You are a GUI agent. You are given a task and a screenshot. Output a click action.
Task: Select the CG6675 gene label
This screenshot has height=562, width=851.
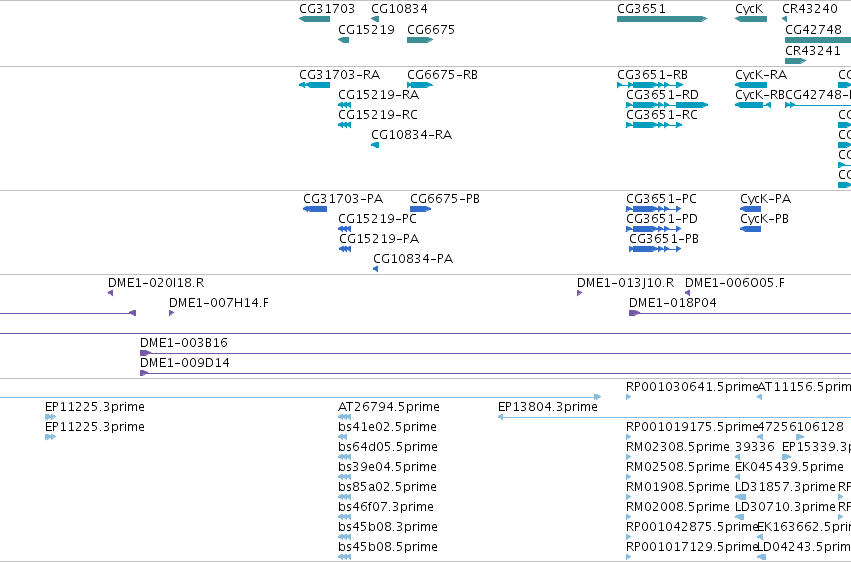[x=431, y=30]
